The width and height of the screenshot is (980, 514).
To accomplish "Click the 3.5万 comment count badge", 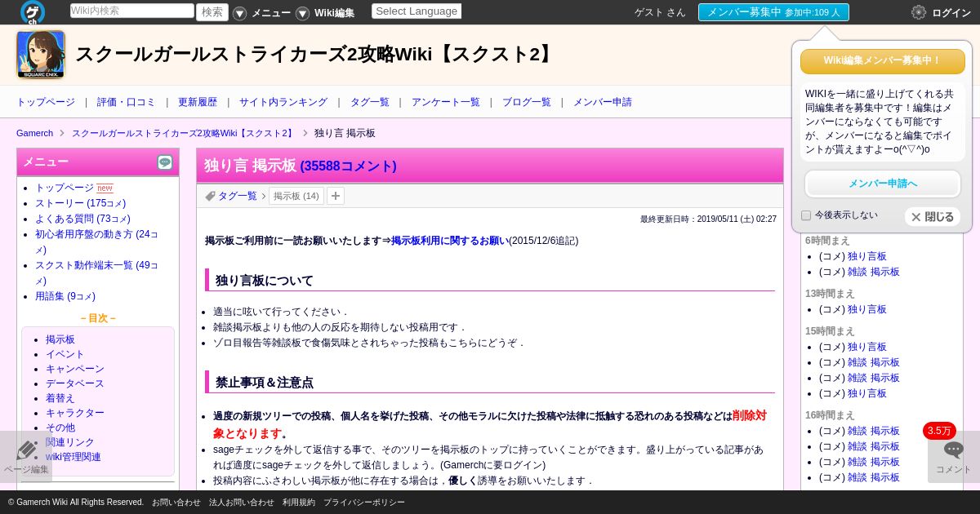I will [939, 431].
